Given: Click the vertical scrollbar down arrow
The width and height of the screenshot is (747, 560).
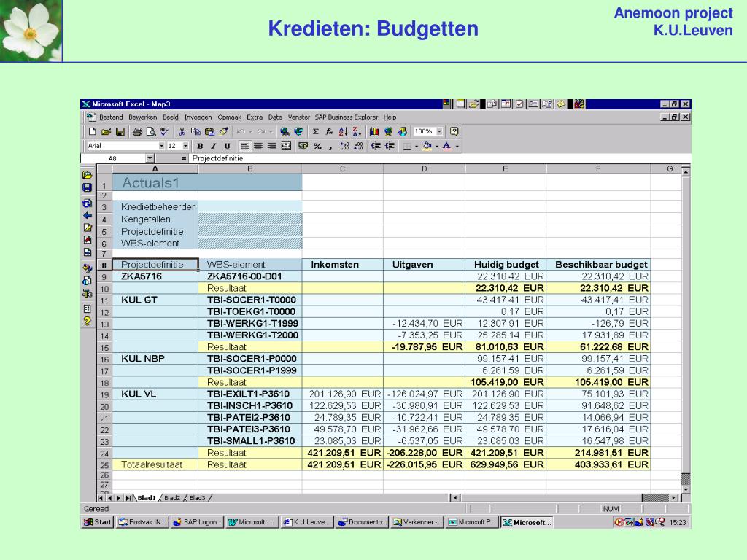Looking at the screenshot, I should coord(686,489).
